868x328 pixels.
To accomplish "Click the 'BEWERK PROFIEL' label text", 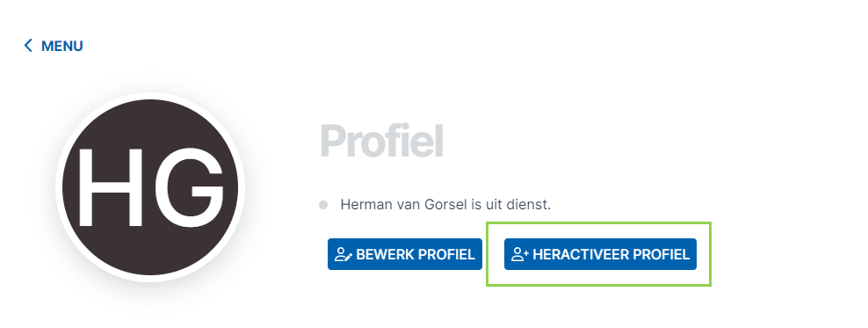I will coord(416,254).
